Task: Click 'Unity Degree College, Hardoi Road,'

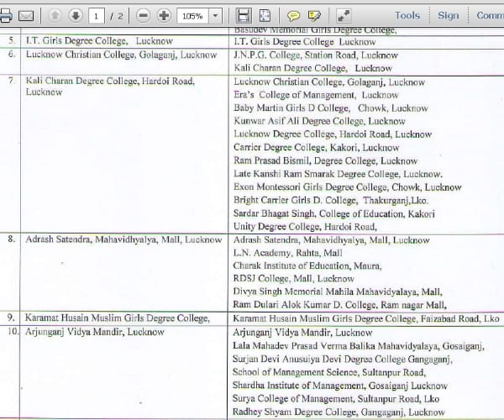Action: point(305,227)
